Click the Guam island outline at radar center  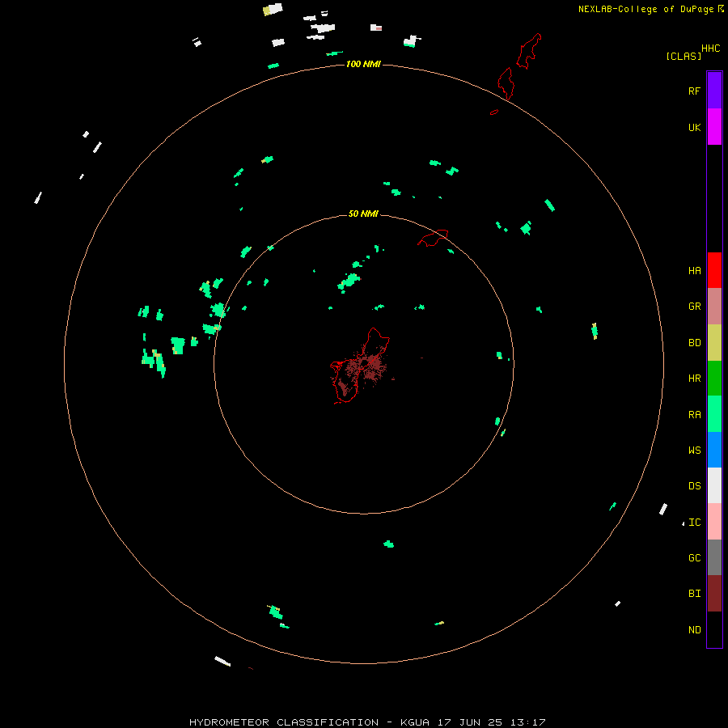tap(360, 366)
